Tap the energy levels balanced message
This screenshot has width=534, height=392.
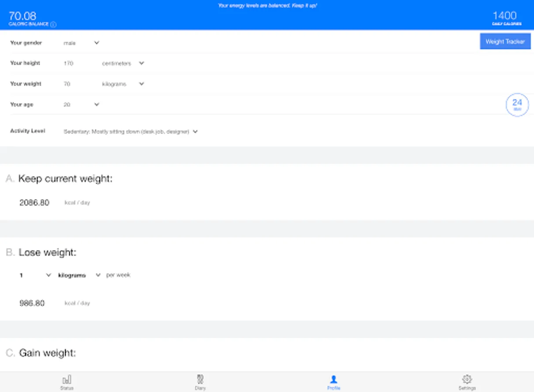[x=267, y=6]
